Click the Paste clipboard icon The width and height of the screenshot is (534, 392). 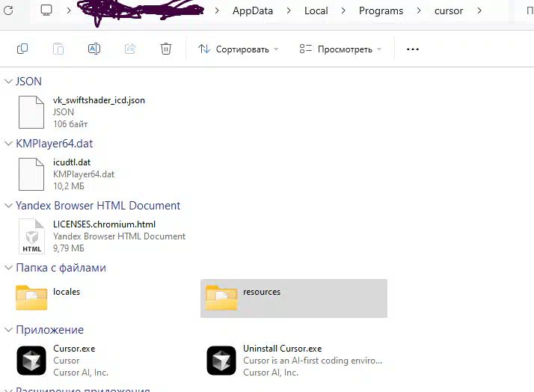(58, 49)
